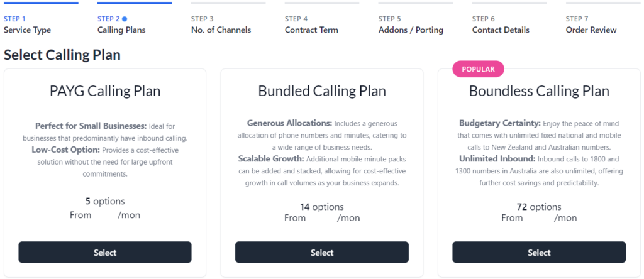Click the 72 options text
The height and width of the screenshot is (279, 644).
(x=539, y=207)
